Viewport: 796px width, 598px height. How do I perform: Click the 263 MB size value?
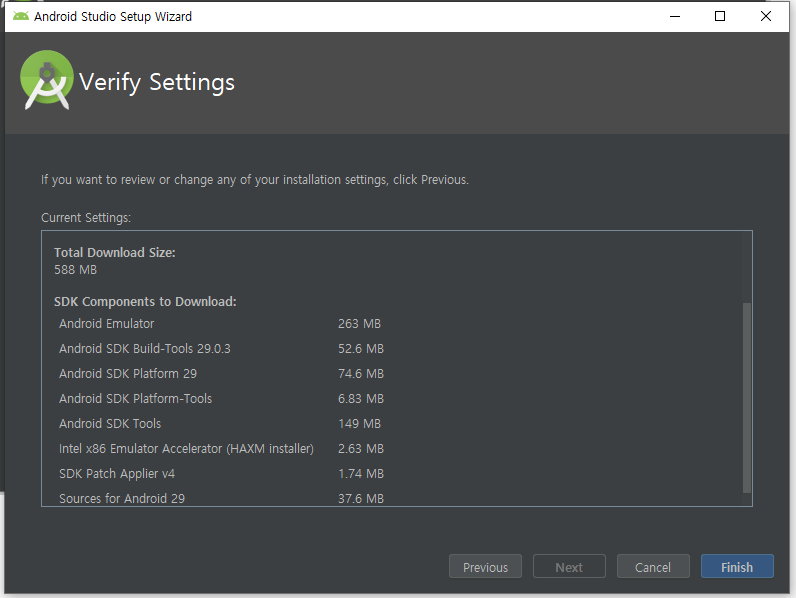pyautogui.click(x=359, y=324)
